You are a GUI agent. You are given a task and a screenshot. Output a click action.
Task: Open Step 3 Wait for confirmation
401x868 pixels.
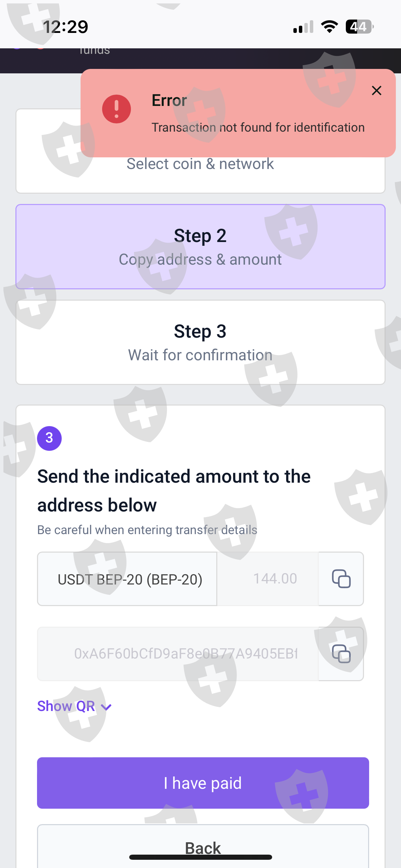(x=200, y=342)
